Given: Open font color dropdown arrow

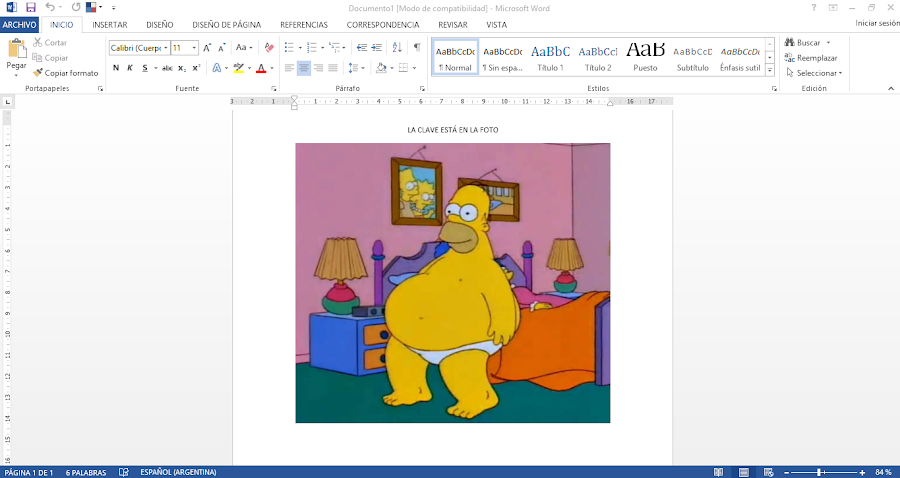Looking at the screenshot, I should (x=271, y=68).
